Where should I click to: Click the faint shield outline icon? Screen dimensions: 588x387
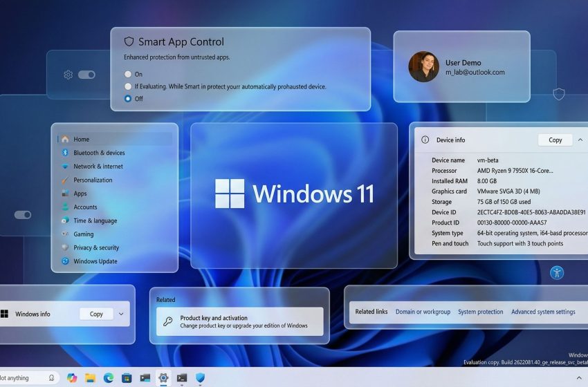(559, 94)
